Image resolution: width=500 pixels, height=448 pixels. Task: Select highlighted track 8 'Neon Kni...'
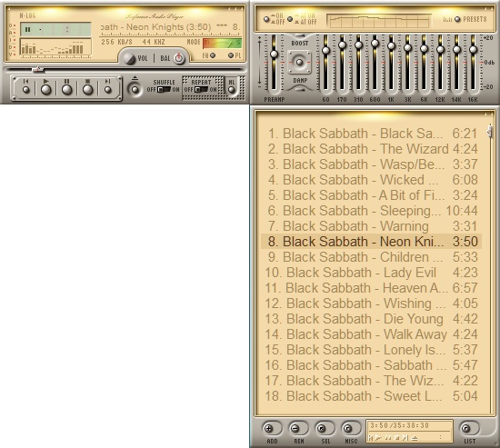point(372,242)
